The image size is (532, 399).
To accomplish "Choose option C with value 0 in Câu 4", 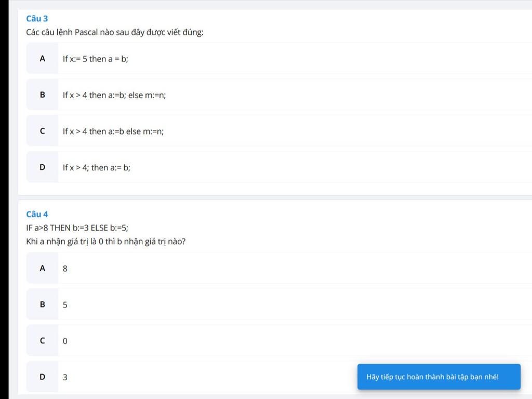I will pyautogui.click(x=279, y=340).
